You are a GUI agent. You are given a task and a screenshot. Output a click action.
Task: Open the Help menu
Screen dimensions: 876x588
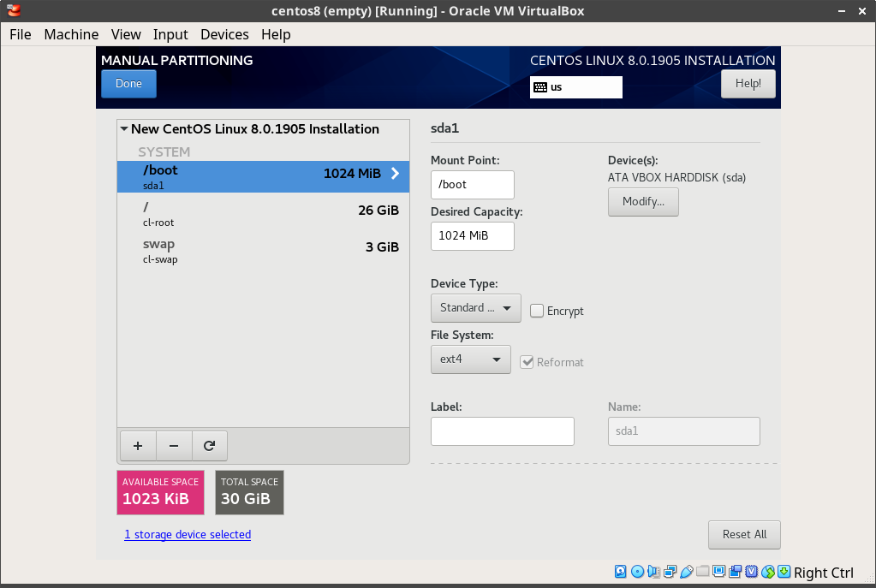tap(276, 34)
